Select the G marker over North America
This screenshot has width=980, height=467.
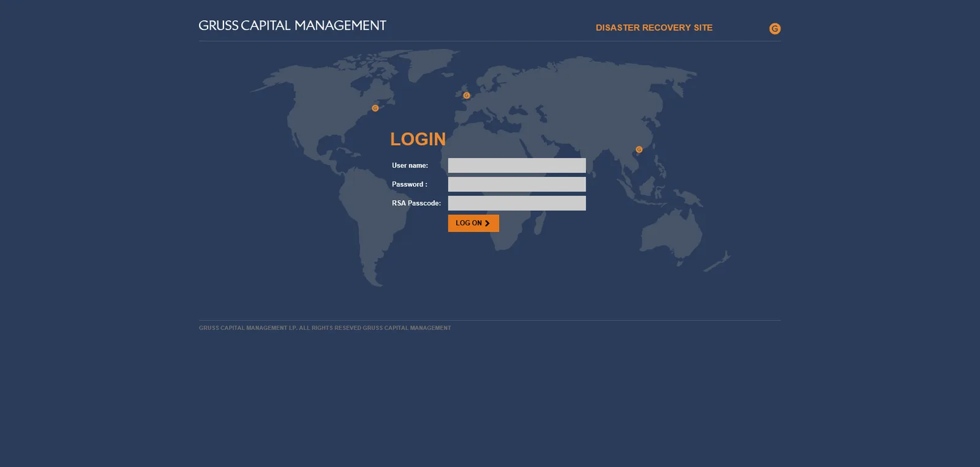point(375,108)
